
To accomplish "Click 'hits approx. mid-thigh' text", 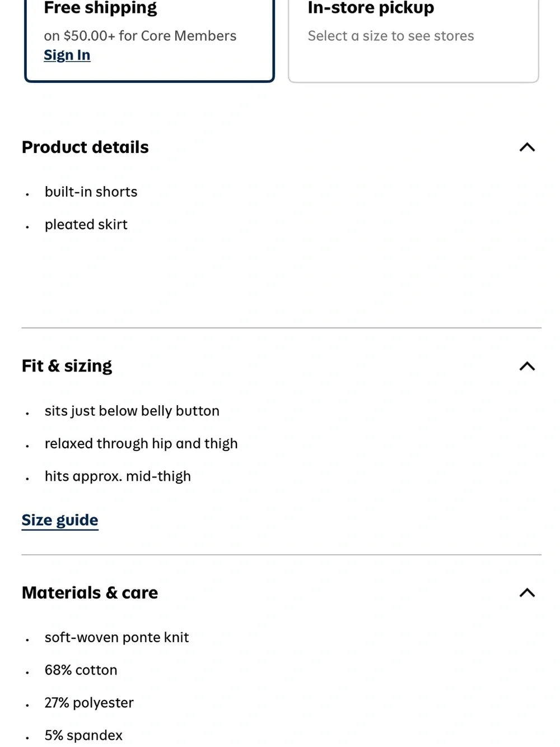I will coord(118,476).
